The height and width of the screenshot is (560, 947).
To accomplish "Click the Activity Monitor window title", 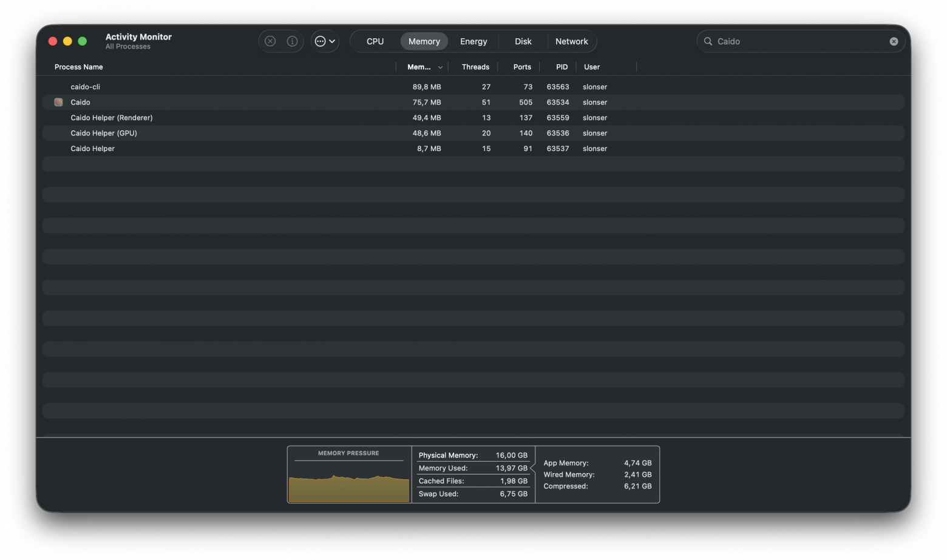I will click(138, 37).
